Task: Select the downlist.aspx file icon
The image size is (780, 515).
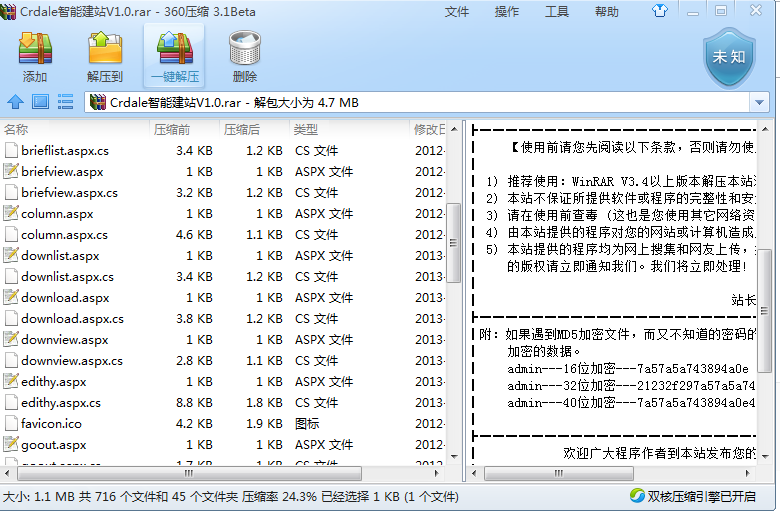Action: 11,255
